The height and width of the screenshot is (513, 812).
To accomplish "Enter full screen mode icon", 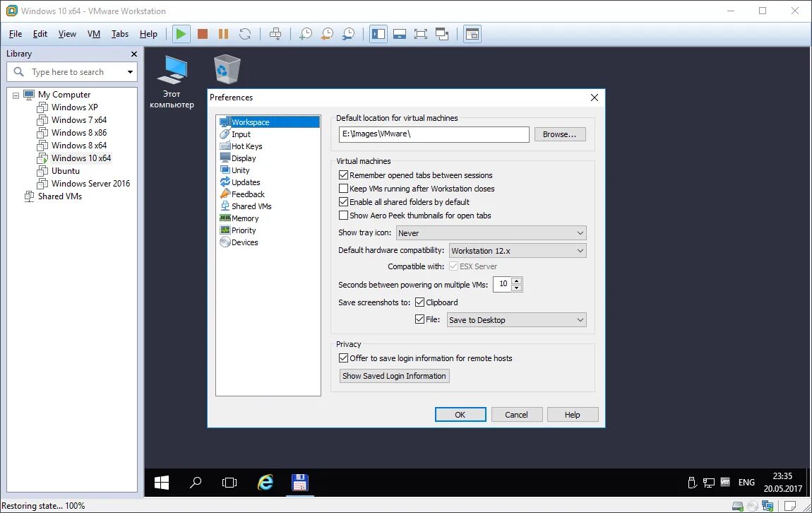I will 421,34.
